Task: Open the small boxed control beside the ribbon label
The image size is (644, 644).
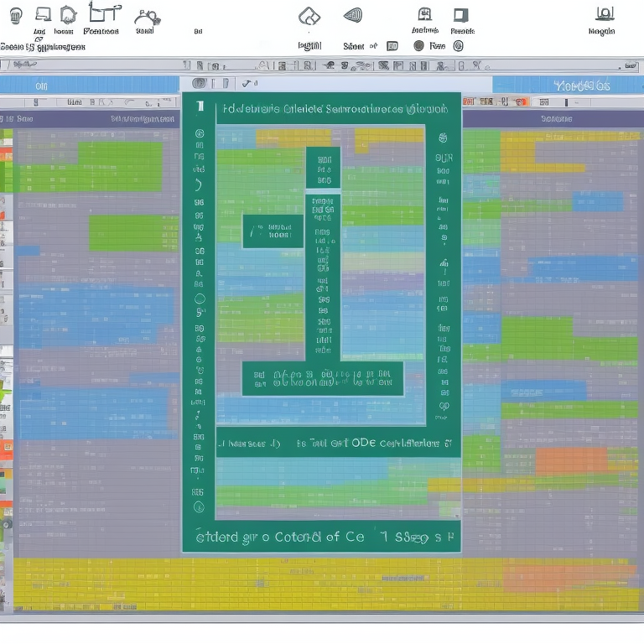Action: pyautogui.click(x=392, y=46)
